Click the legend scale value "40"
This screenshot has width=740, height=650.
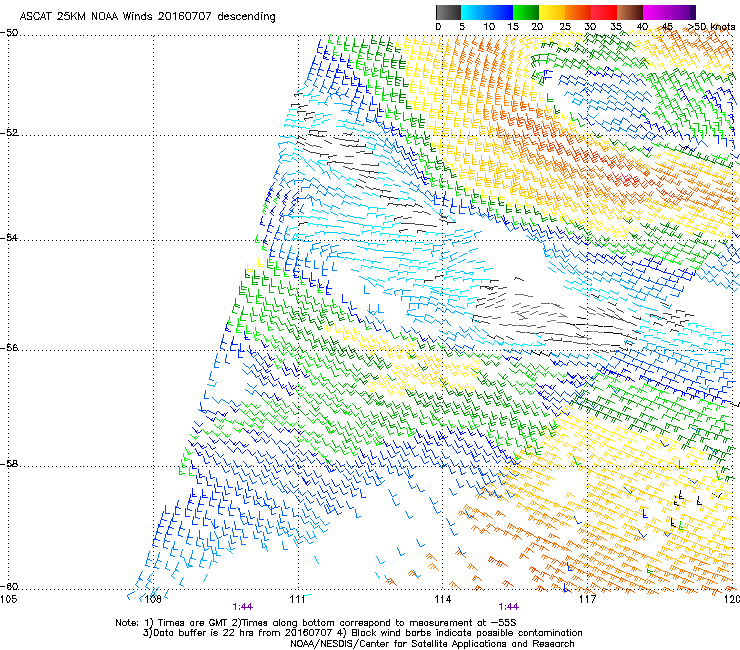click(x=642, y=27)
